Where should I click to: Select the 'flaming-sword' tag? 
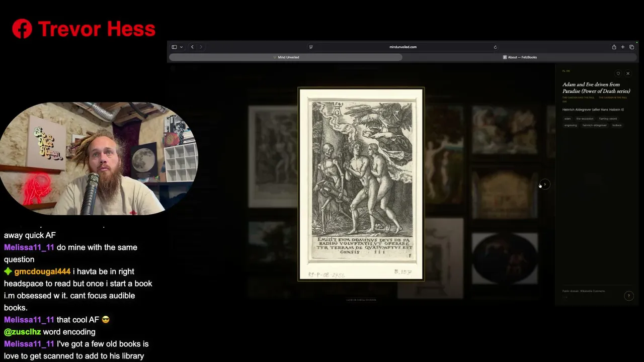[x=608, y=119]
